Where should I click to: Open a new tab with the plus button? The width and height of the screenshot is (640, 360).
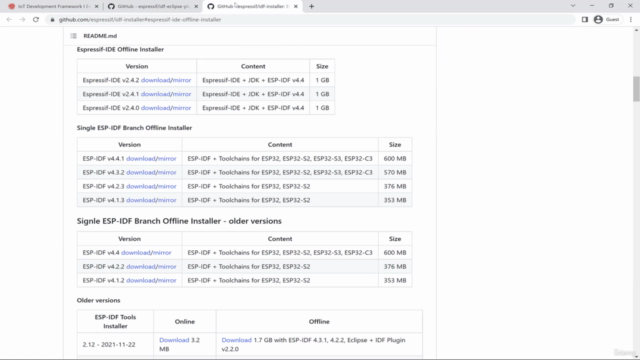coord(311,7)
